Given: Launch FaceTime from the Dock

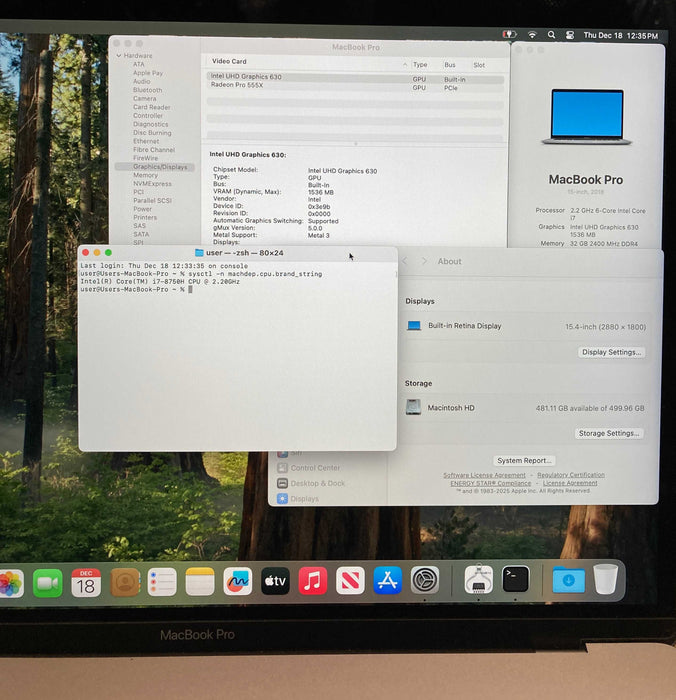Looking at the screenshot, I should click(x=48, y=583).
